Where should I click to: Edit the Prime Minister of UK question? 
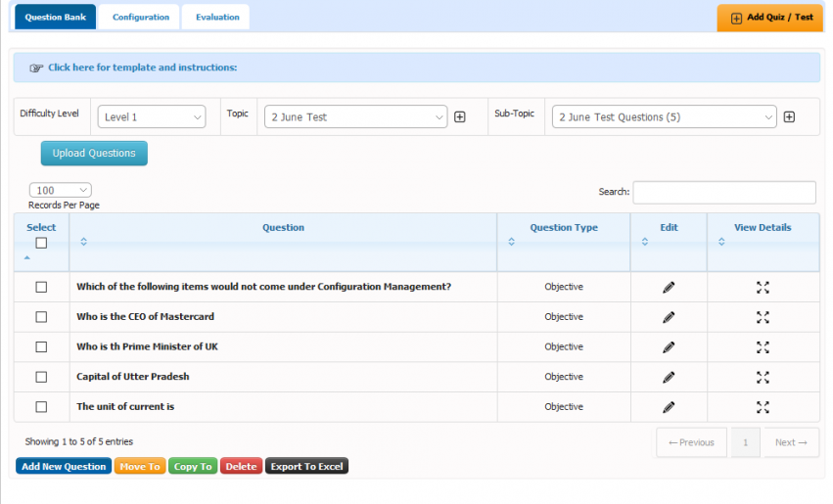tap(669, 347)
